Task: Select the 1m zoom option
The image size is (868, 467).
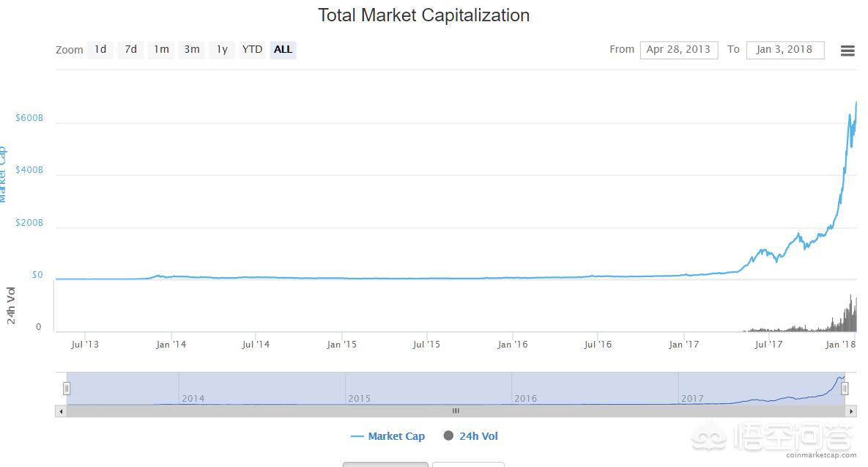Action: [x=161, y=50]
